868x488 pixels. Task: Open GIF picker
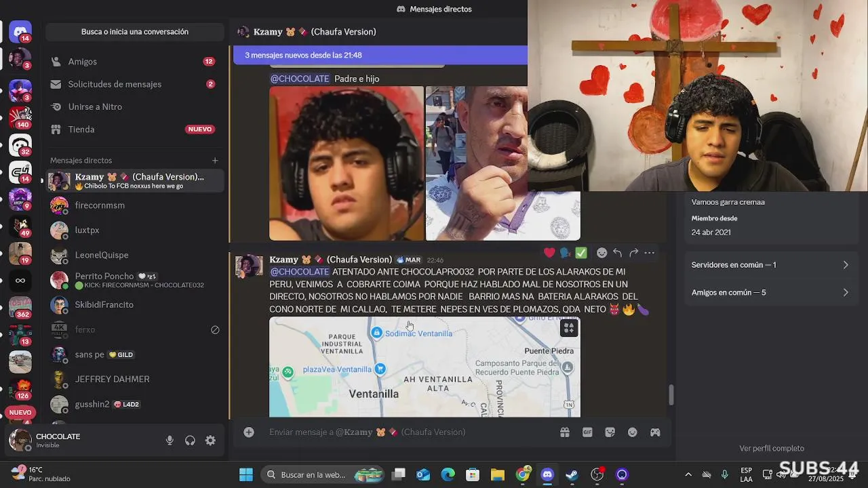pyautogui.click(x=587, y=432)
